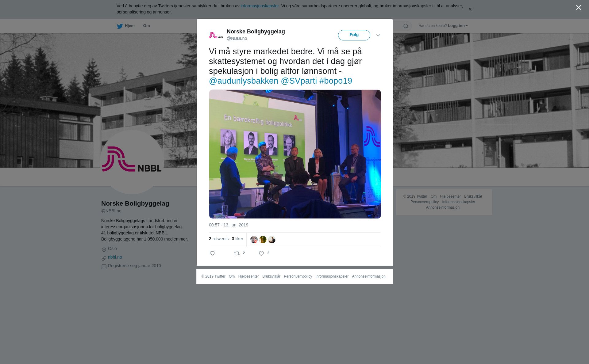Open the nbbl.no website link

coord(115,257)
